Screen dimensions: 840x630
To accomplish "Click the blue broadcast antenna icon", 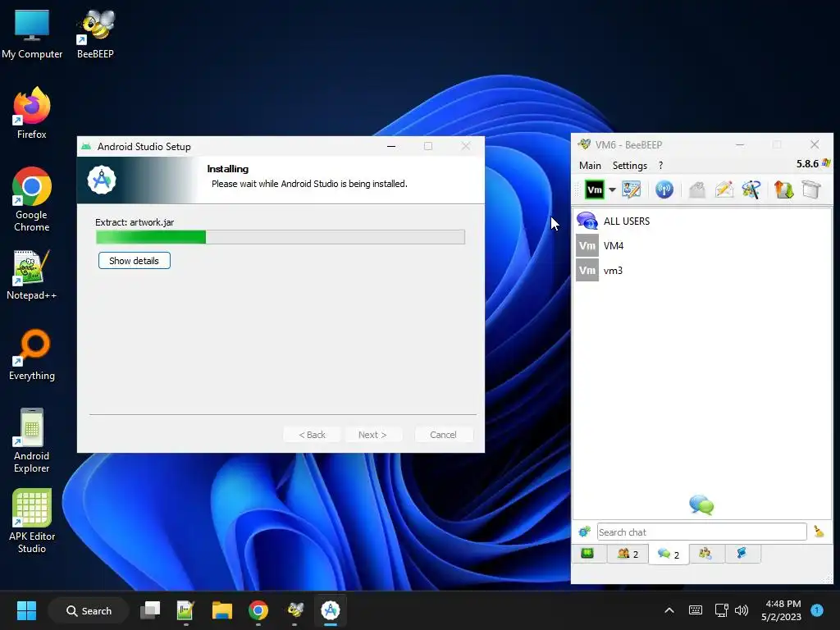I will [x=664, y=189].
